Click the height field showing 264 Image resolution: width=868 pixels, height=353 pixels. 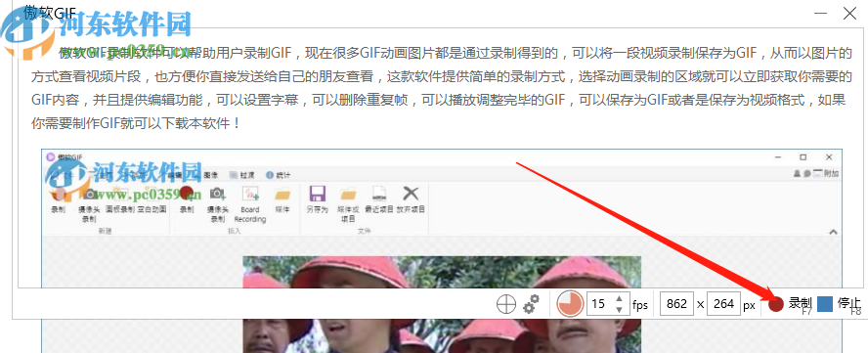tap(724, 304)
